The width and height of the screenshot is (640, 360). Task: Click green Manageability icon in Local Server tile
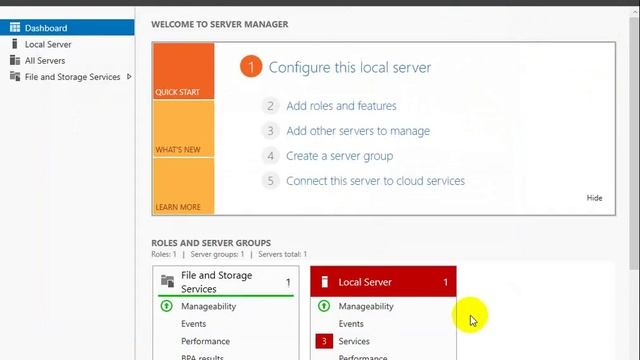[324, 306]
